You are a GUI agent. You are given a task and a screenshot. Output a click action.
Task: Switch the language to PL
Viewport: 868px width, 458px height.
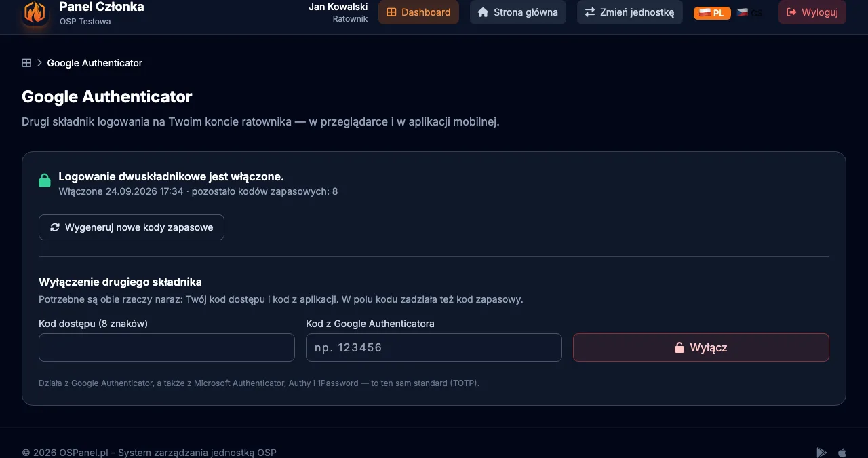point(712,13)
